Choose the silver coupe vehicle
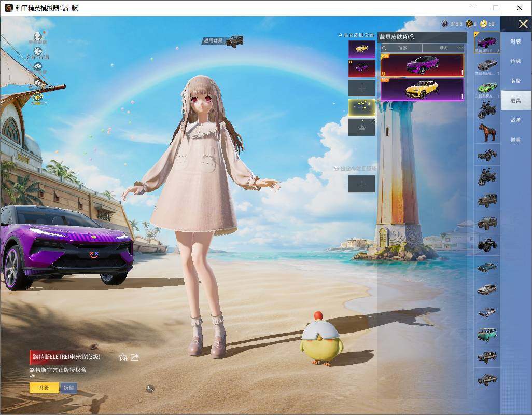The image size is (532, 415). (x=487, y=289)
